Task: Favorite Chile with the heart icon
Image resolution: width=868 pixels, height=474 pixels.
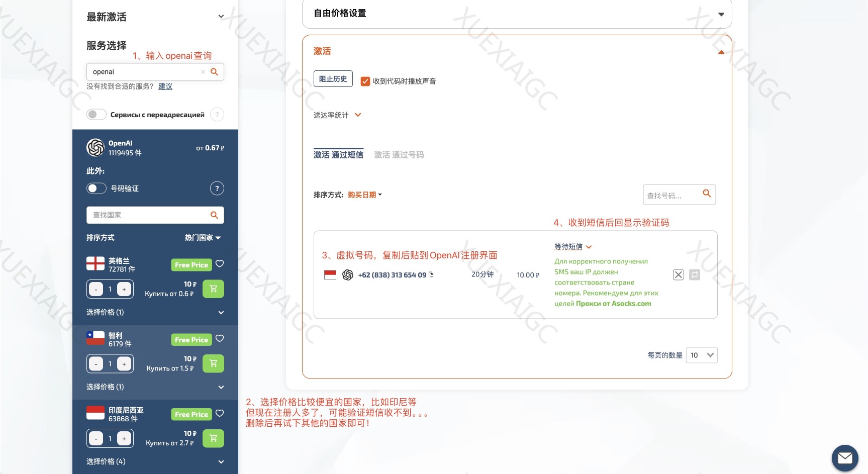Action: pyautogui.click(x=220, y=338)
